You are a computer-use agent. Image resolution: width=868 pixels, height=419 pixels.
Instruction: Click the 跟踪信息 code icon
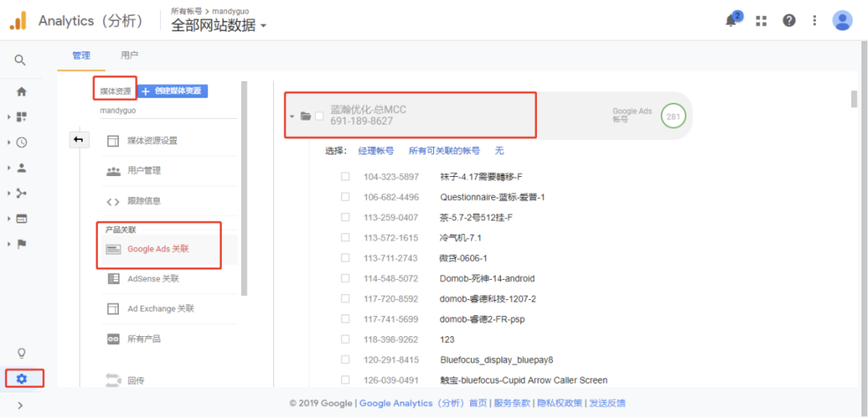(113, 202)
